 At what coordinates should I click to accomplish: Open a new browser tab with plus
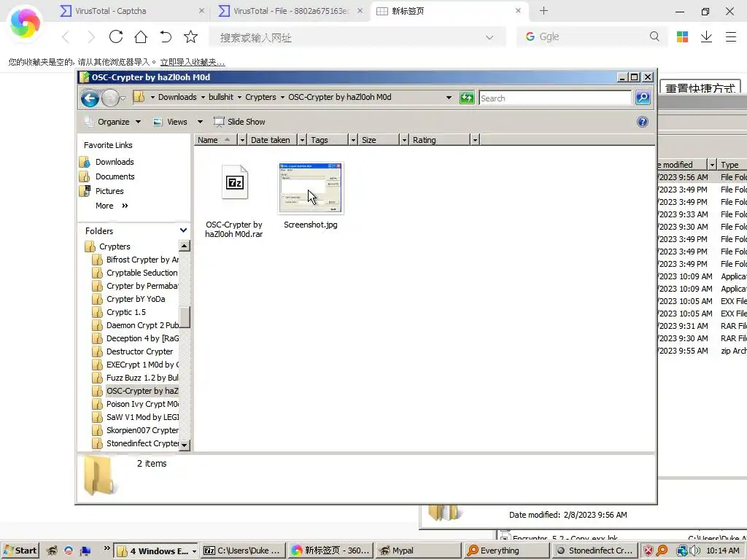543,10
